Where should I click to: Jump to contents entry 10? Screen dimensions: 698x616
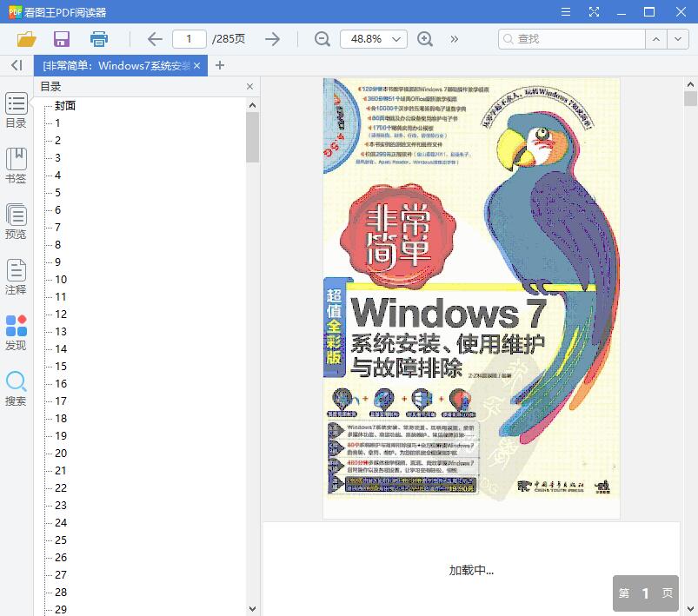coord(61,279)
